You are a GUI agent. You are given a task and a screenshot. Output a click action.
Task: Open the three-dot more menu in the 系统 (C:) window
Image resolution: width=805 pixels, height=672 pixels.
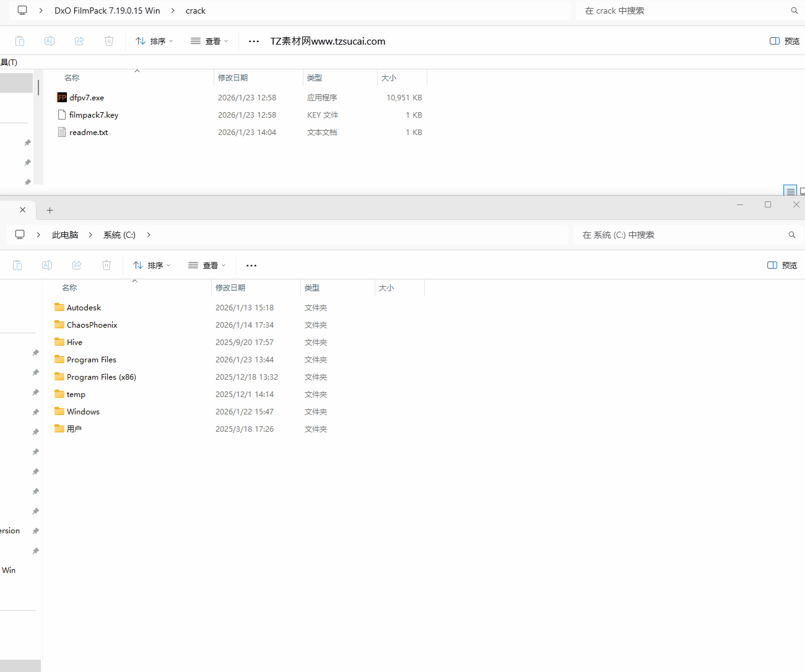(251, 266)
